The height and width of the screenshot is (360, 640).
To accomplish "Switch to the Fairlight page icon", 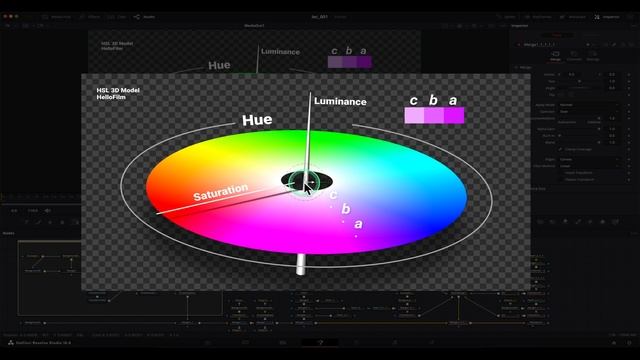I will 395,342.
